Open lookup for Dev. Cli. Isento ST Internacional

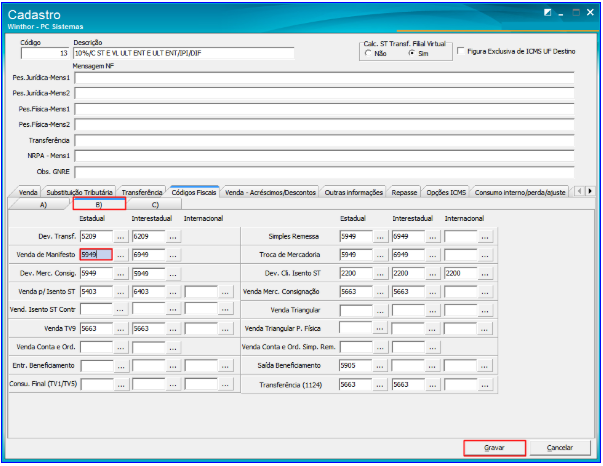[485, 273]
